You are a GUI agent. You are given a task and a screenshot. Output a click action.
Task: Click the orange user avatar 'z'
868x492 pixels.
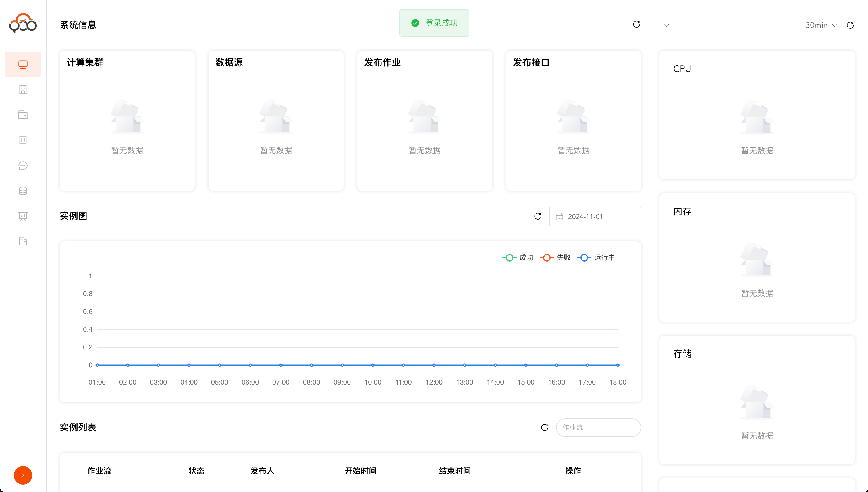[23, 475]
